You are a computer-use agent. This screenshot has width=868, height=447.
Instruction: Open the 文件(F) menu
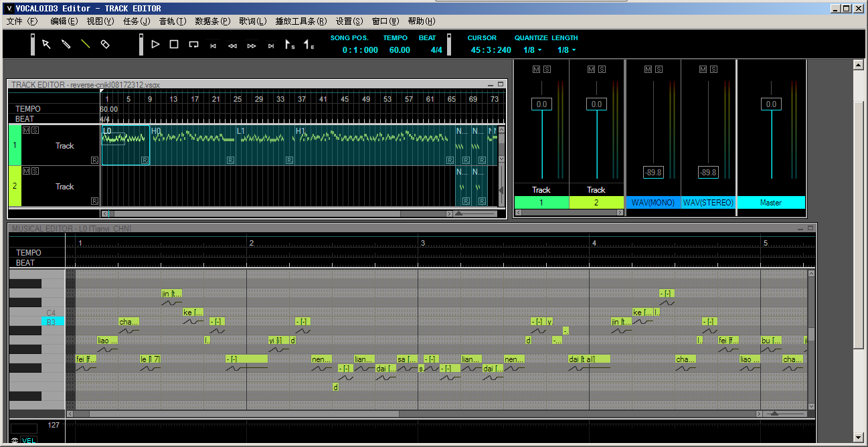pyautogui.click(x=22, y=21)
